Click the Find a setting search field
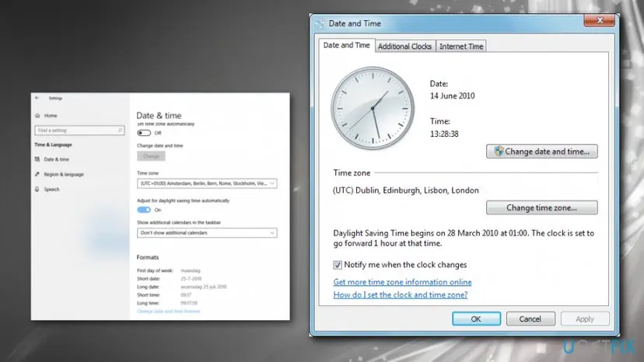 click(x=79, y=131)
